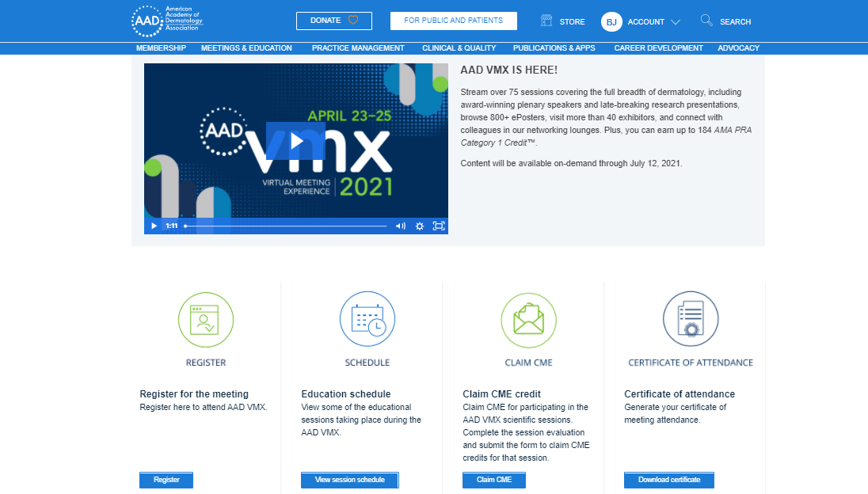Open the AAD logo homepage link
The height and width of the screenshot is (494, 868).
(167, 21)
